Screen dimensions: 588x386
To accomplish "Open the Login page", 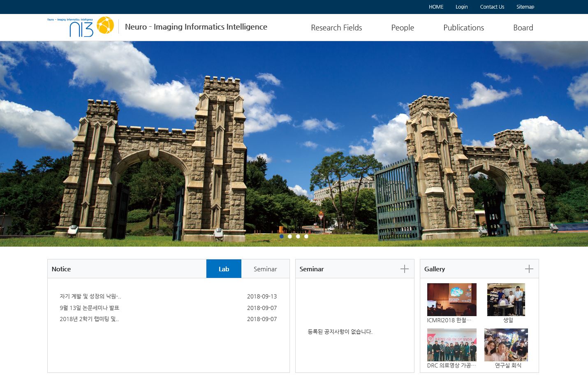I will click(461, 7).
